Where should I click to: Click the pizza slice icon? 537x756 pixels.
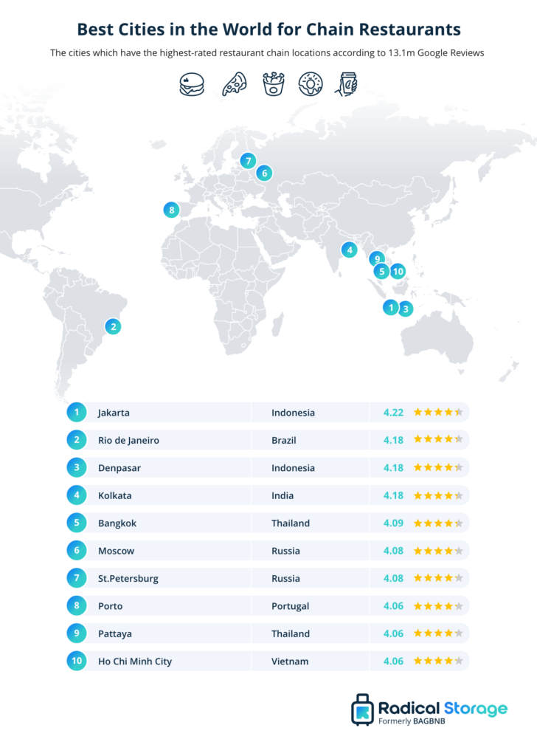click(x=234, y=84)
